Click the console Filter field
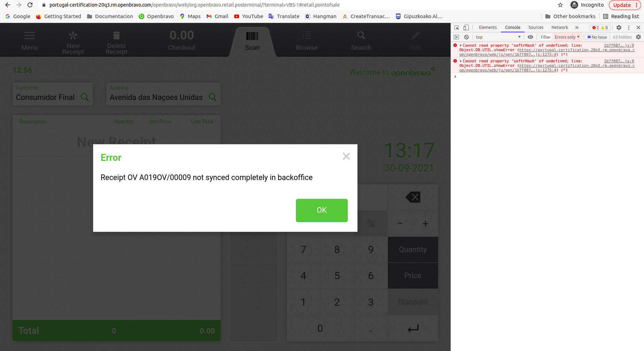This screenshot has height=351, width=644. pos(545,37)
